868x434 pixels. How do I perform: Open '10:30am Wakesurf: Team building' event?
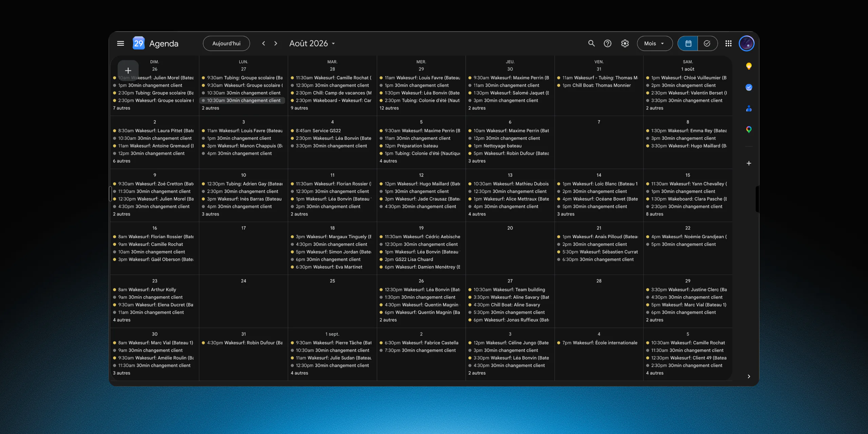click(509, 290)
